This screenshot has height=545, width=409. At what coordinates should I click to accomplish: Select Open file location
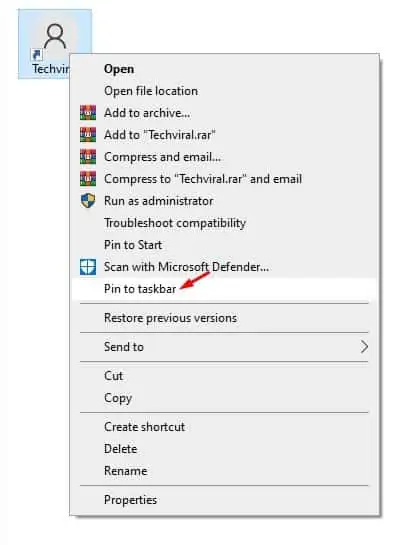click(151, 91)
